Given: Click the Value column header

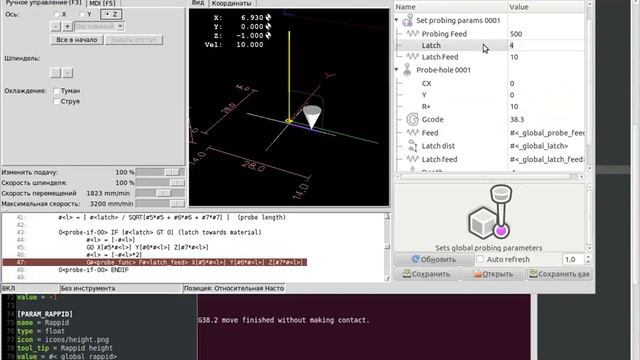Looking at the screenshot, I should coord(546,7).
